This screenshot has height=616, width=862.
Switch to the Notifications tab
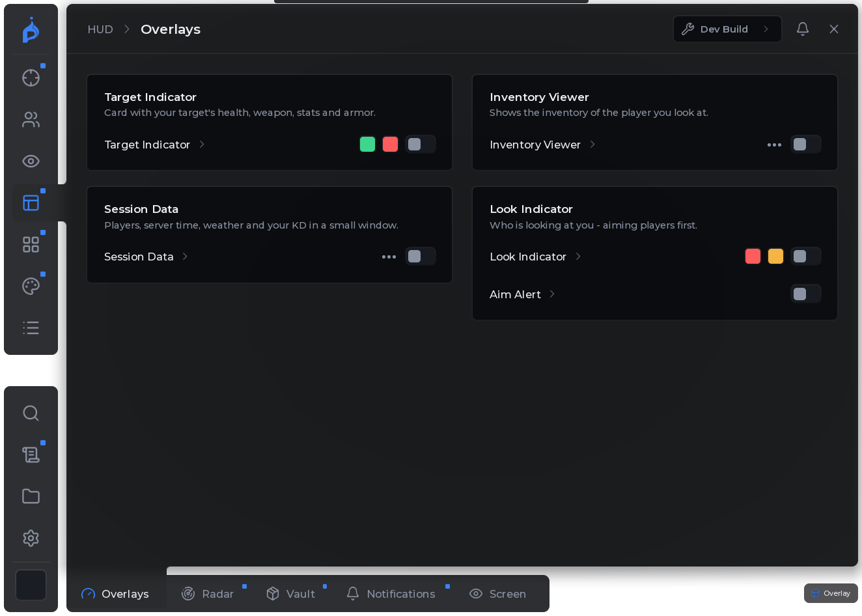(391, 593)
